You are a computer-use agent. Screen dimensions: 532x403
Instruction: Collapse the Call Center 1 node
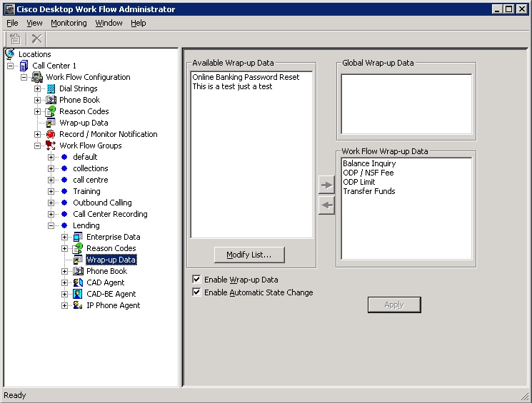click(x=11, y=66)
